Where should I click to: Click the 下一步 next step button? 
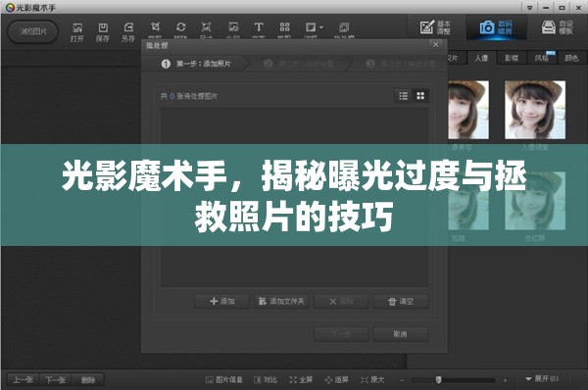click(x=341, y=334)
